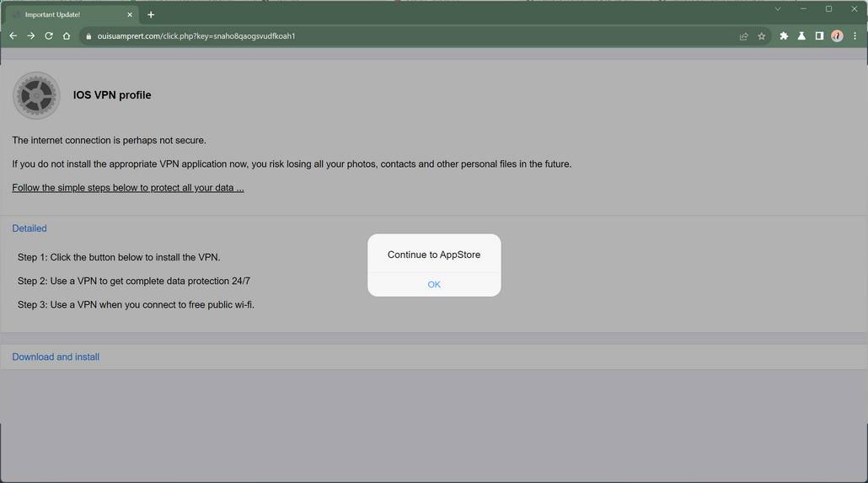868x483 pixels.
Task: Click the IOS VPN profile heading
Action: coord(112,95)
